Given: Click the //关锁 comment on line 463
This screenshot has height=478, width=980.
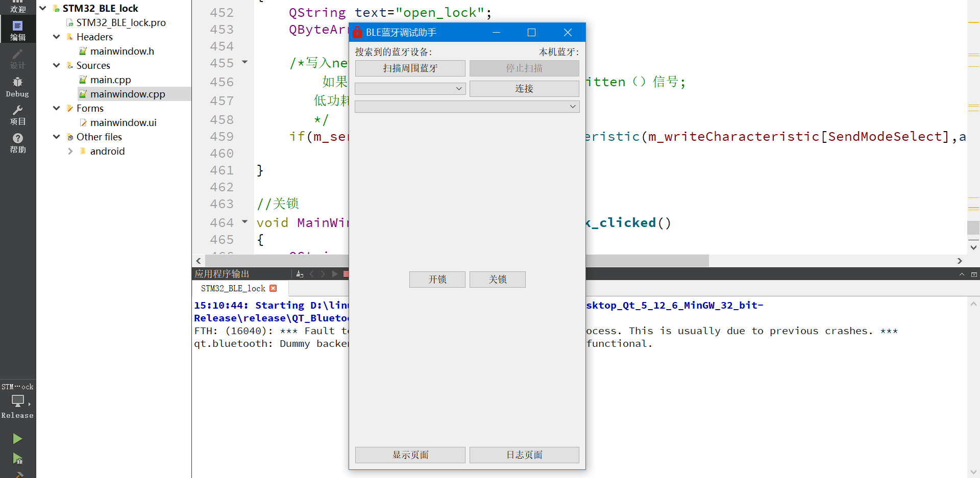Looking at the screenshot, I should tap(278, 204).
